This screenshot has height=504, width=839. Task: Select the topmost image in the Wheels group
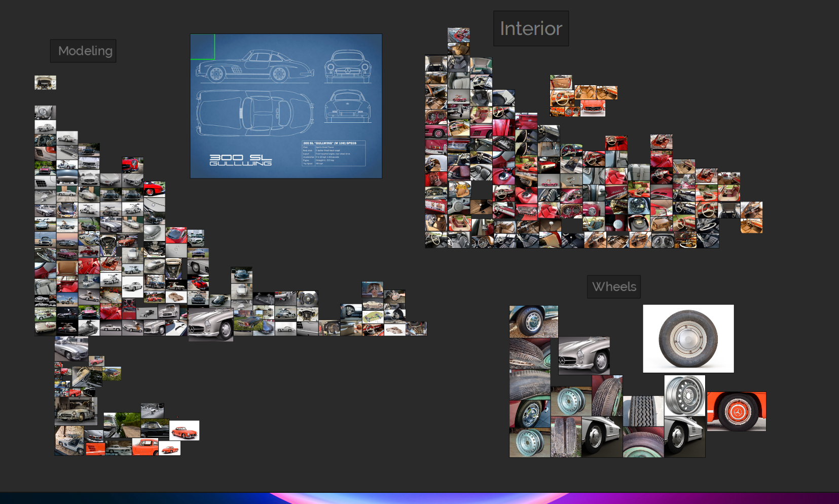coord(534,321)
